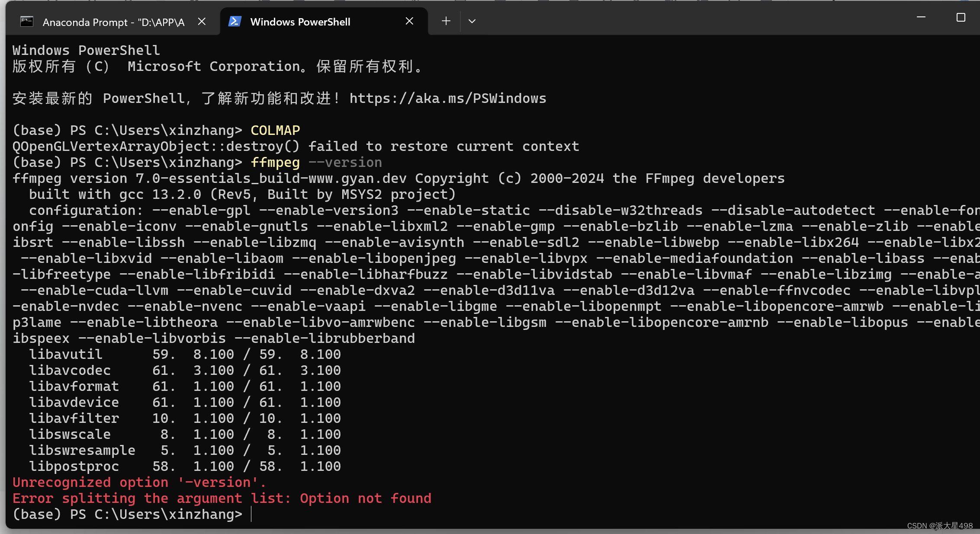Open a new terminal tab with plus
980x534 pixels.
(x=446, y=21)
